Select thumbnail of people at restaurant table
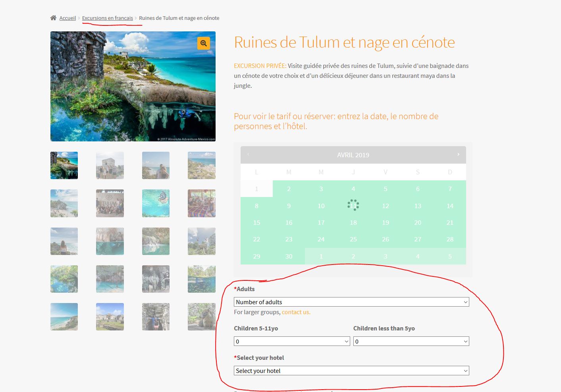 point(202,203)
